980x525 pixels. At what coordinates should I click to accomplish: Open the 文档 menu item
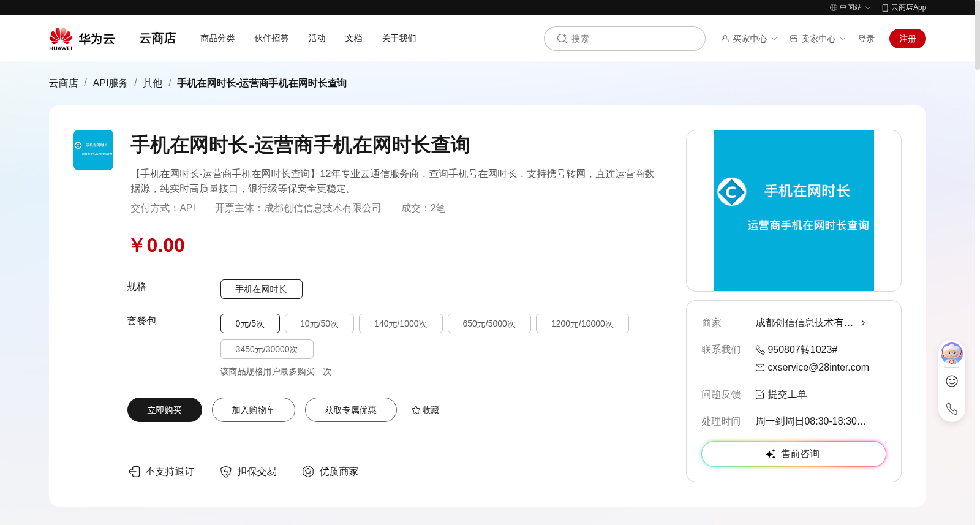tap(353, 38)
